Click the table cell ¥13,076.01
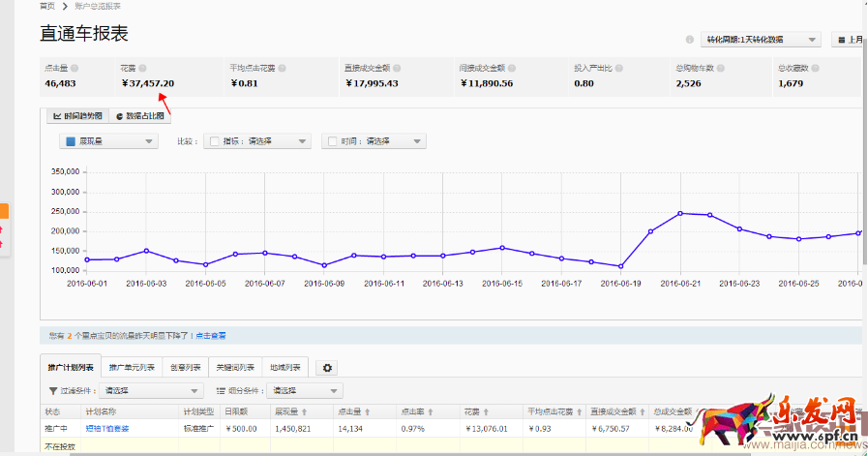The width and height of the screenshot is (868, 456). pyautogui.click(x=486, y=429)
